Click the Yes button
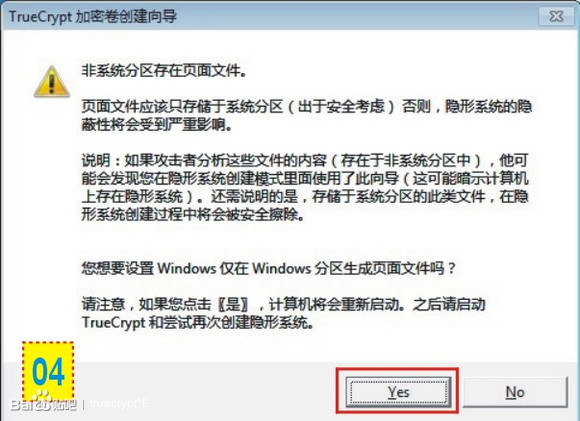This screenshot has width=580, height=421. (x=398, y=392)
